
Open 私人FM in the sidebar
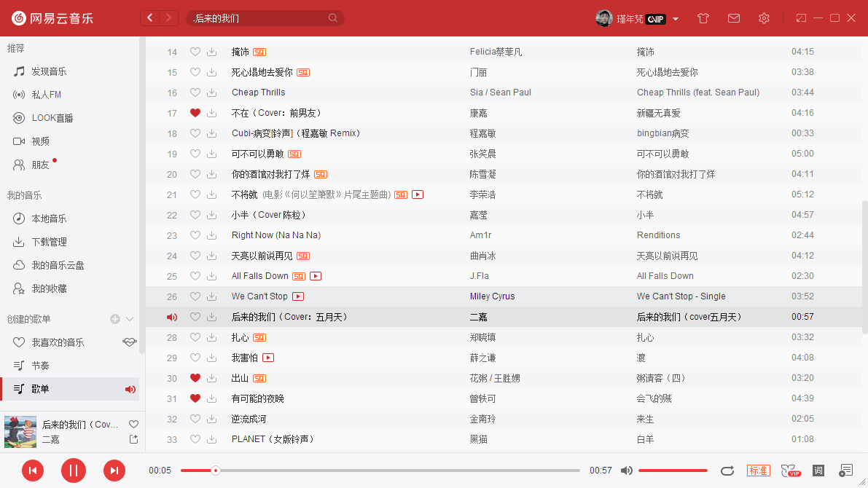(47, 95)
